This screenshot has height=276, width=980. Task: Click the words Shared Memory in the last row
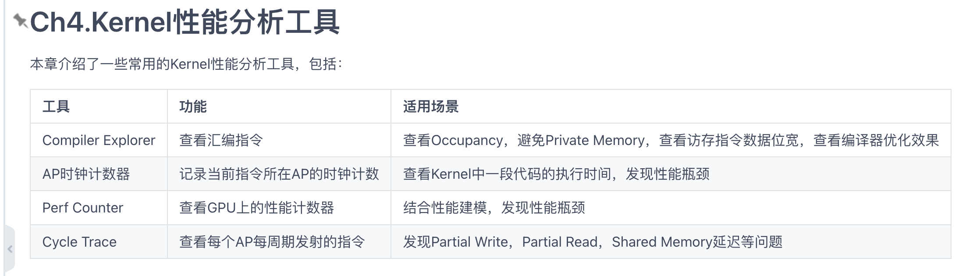(662, 242)
